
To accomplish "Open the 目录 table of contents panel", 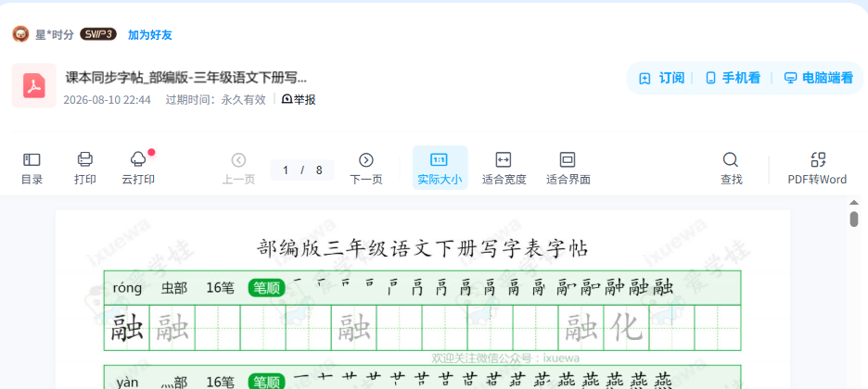I will (32, 168).
